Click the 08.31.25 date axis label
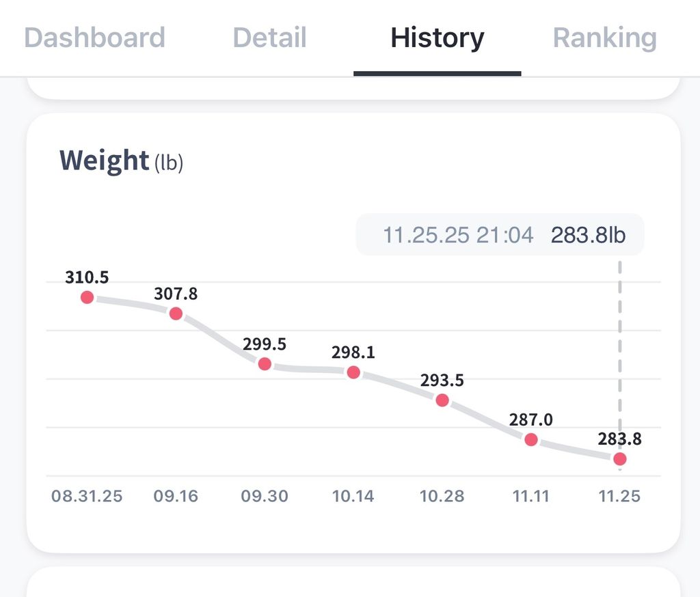 point(87,496)
